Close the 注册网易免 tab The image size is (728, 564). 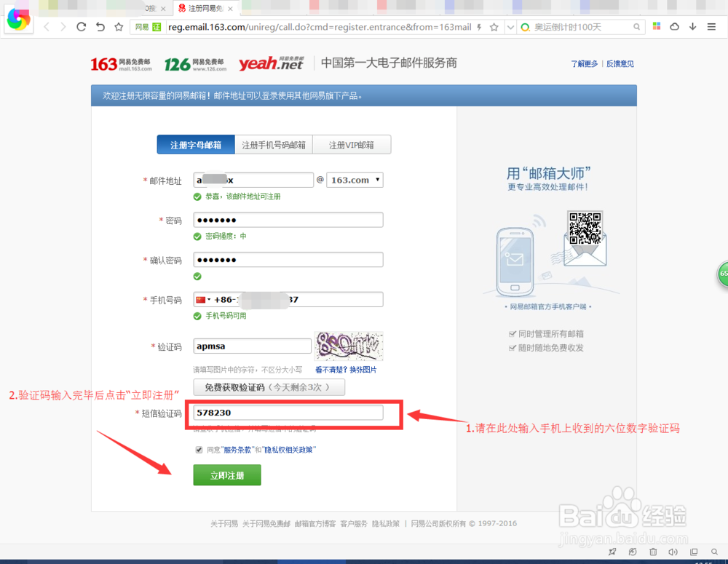pyautogui.click(x=230, y=8)
